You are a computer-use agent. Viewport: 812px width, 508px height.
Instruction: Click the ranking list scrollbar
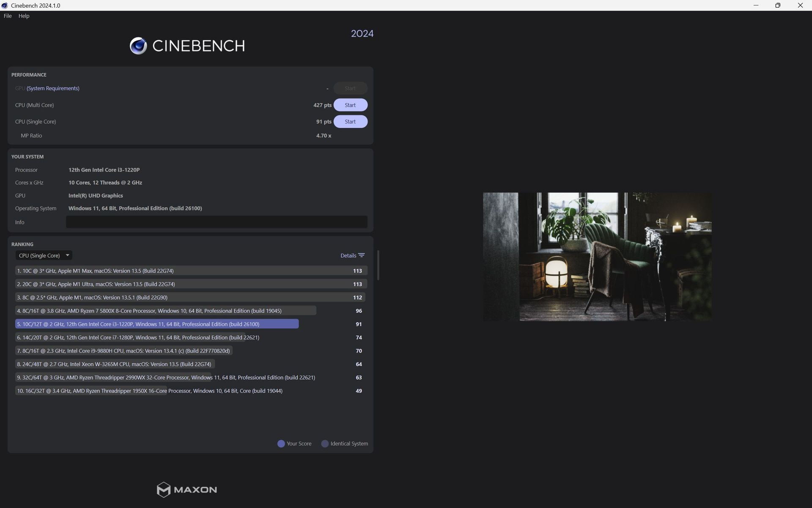(x=378, y=265)
